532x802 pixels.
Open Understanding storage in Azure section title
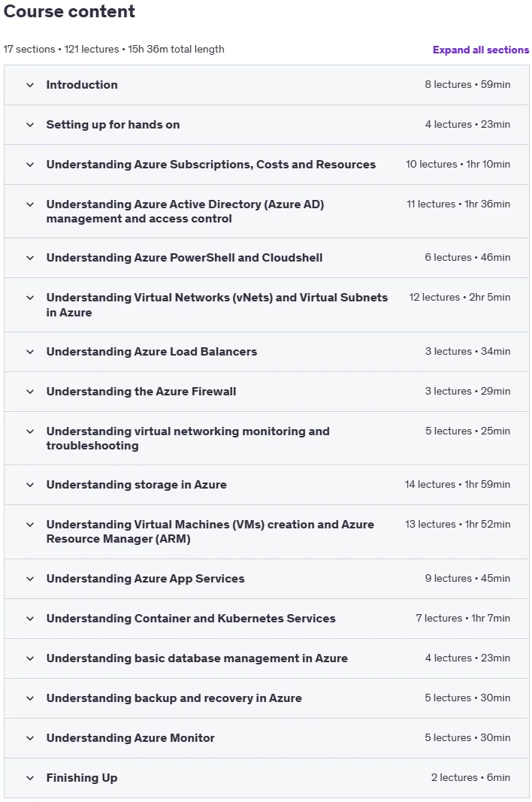tap(137, 484)
